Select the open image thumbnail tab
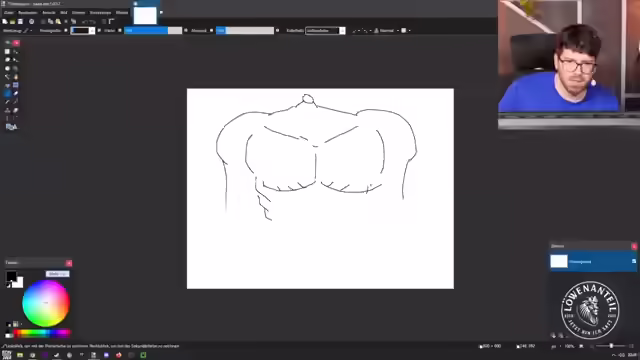 click(145, 16)
